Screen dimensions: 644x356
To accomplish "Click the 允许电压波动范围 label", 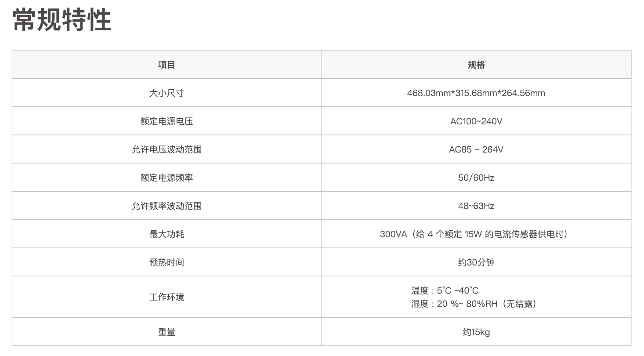I will [166, 149].
